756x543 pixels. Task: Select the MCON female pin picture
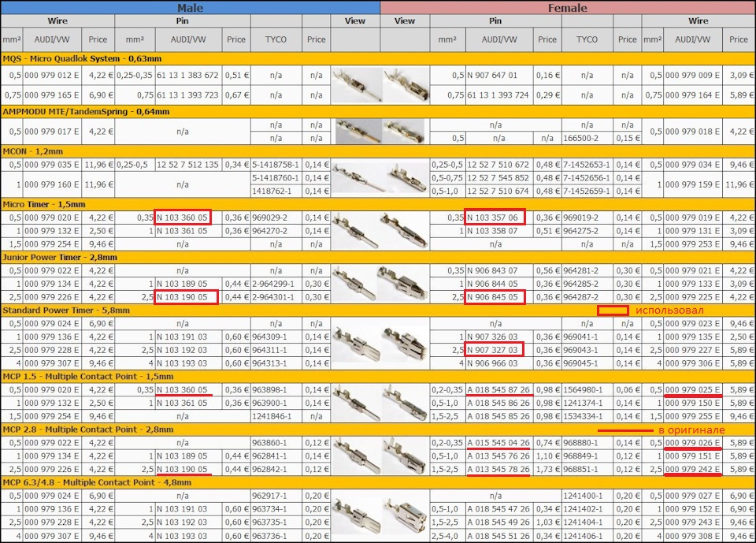click(x=406, y=177)
